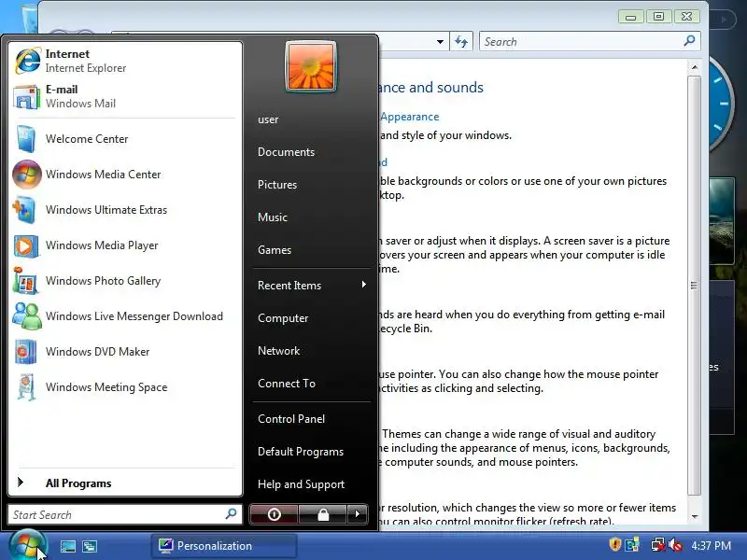Click Switch between windows icon
747x560 pixels.
[x=90, y=546]
